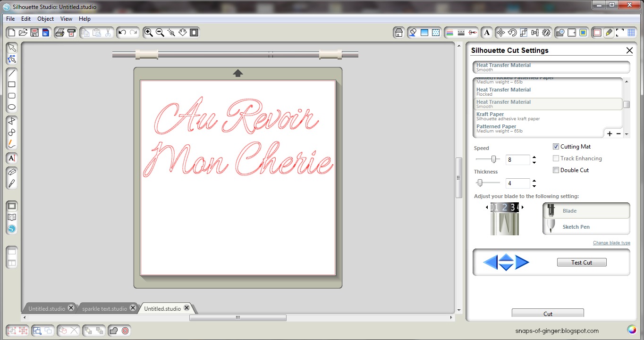The width and height of the screenshot is (644, 340).
Task: Open the File menu
Action: coord(10,19)
